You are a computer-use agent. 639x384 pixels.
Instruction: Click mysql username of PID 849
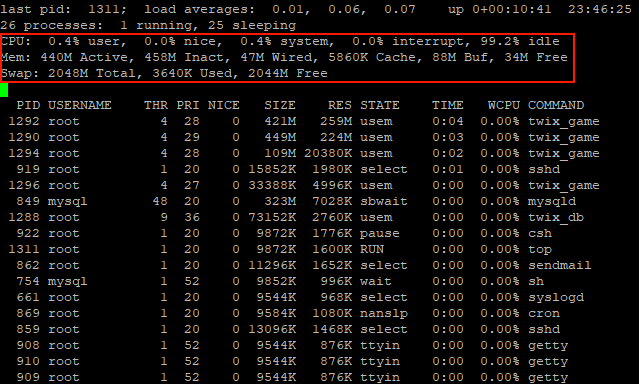pos(68,201)
